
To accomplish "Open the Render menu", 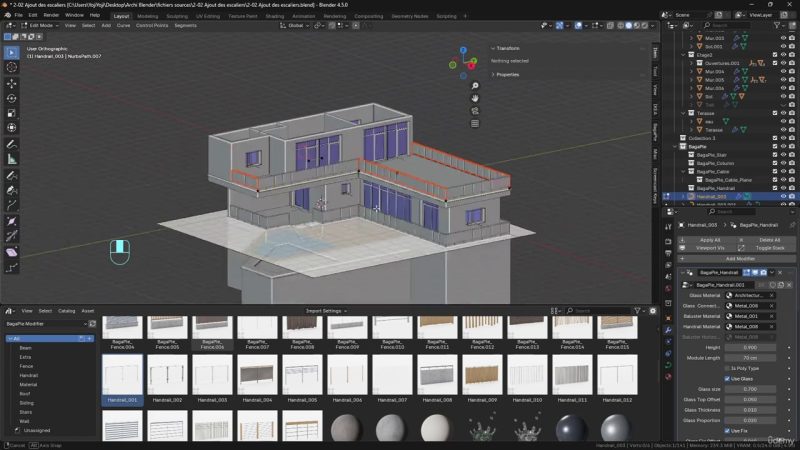I will [x=51, y=16].
